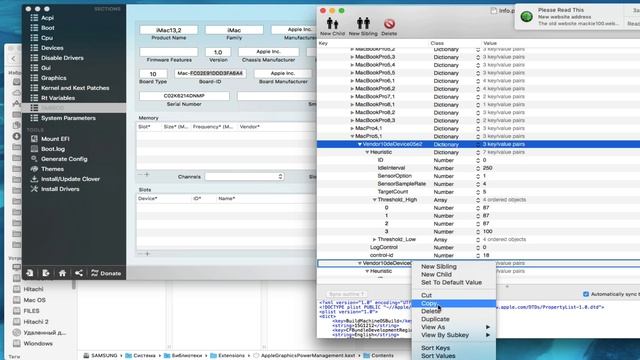Screen dimensions: 640x360
Task: Open the Channels dropdown
Action: (x=244, y=176)
